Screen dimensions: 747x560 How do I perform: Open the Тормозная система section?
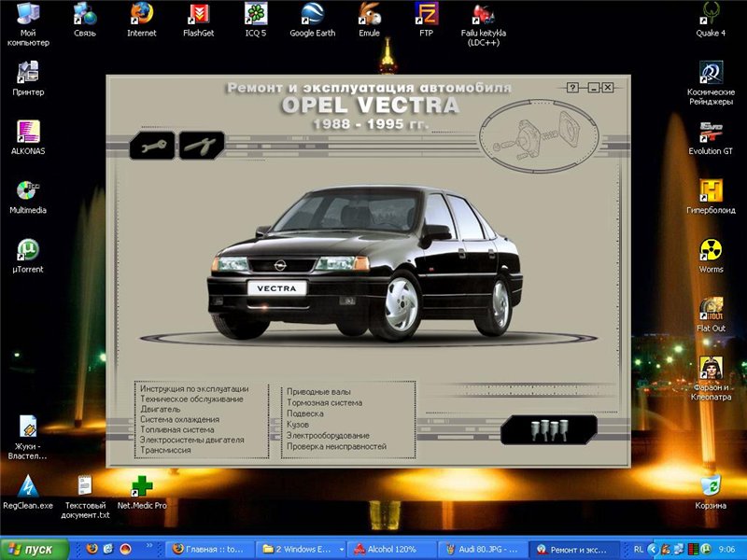[324, 402]
